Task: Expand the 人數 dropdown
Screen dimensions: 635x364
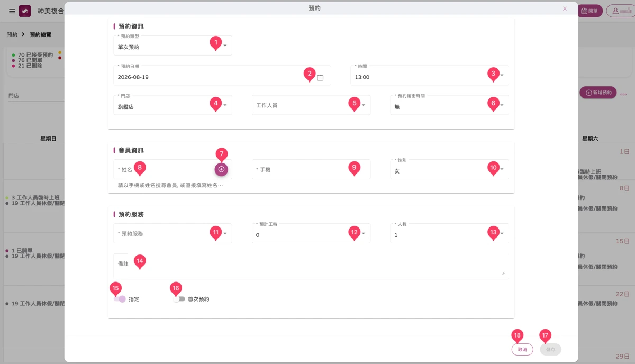Action: pyautogui.click(x=450, y=233)
